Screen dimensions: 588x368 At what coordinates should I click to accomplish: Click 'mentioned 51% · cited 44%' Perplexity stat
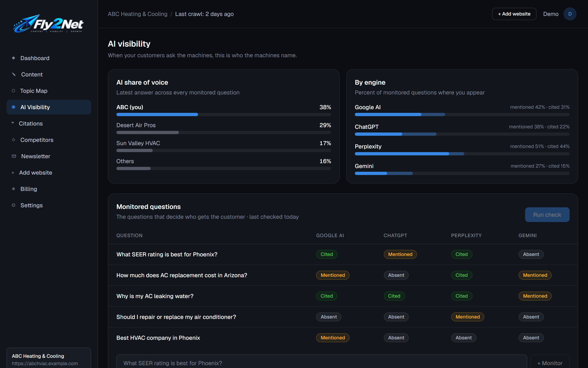[540, 146]
